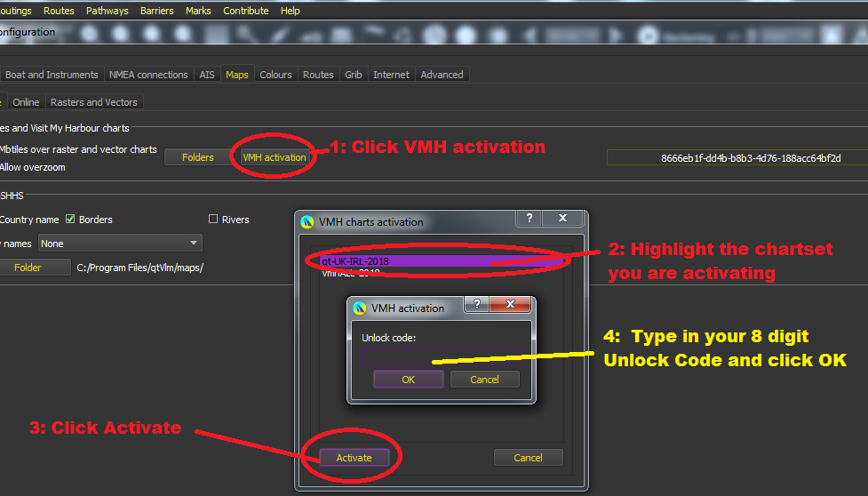Screen dimensions: 868x496
Task: Close the VMH charts activation window
Action: point(563,220)
